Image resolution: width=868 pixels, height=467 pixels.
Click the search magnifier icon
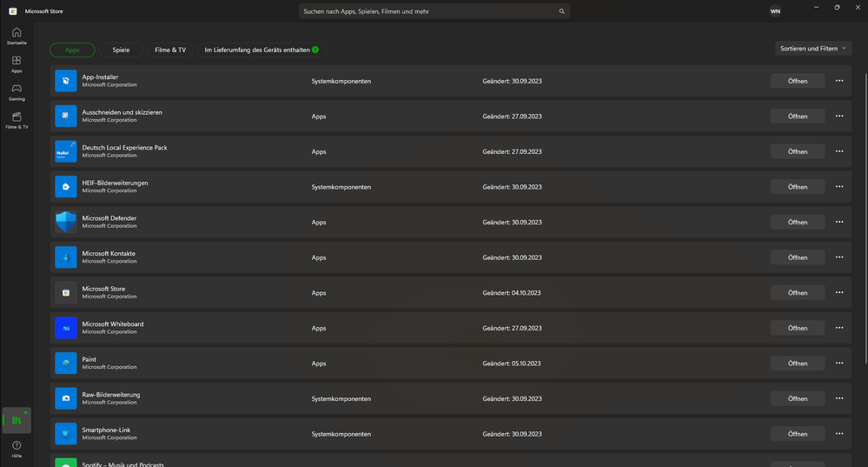pyautogui.click(x=562, y=11)
